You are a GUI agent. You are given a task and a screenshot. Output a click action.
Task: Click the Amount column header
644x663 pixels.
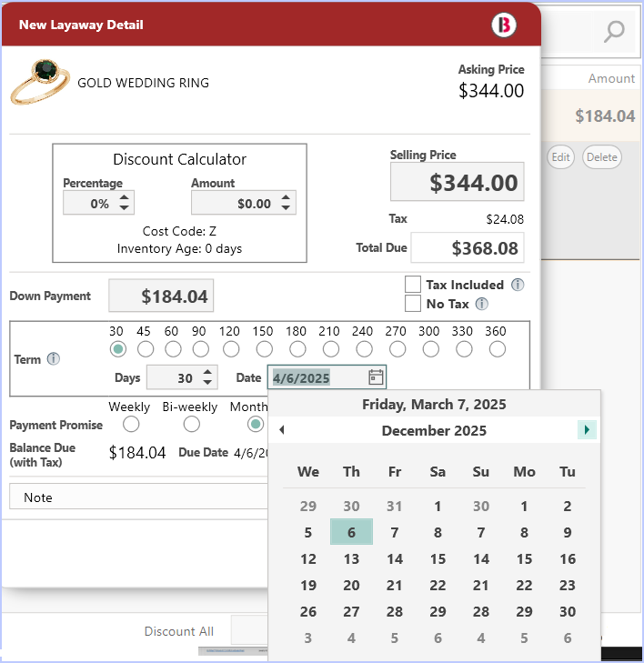pos(611,78)
